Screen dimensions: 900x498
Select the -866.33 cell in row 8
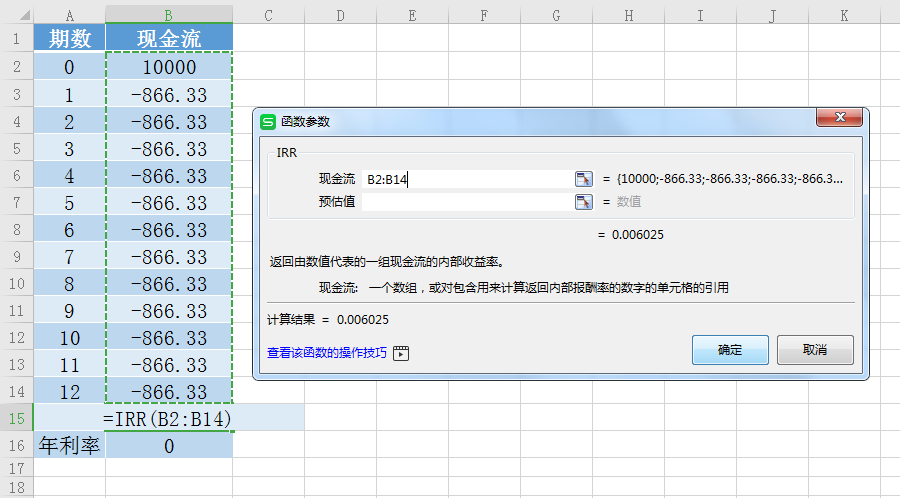(x=169, y=229)
